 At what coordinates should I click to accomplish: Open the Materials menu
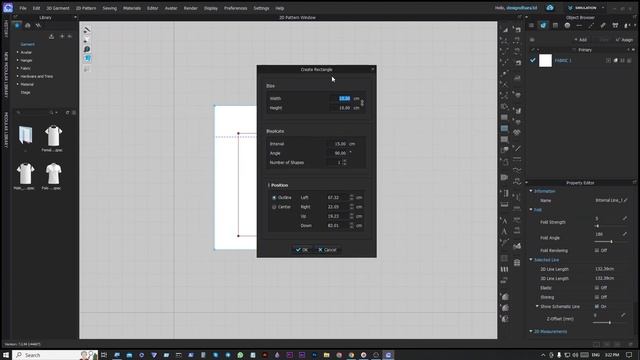click(x=132, y=8)
